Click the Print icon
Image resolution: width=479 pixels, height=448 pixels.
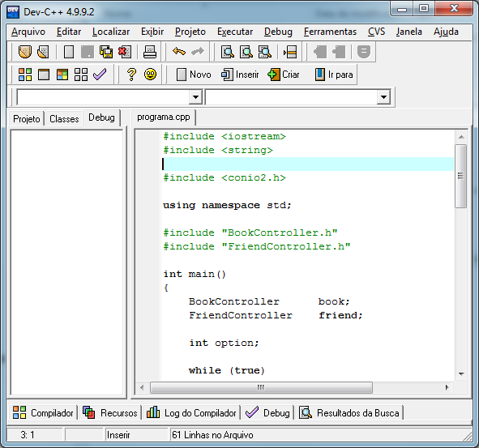click(150, 52)
